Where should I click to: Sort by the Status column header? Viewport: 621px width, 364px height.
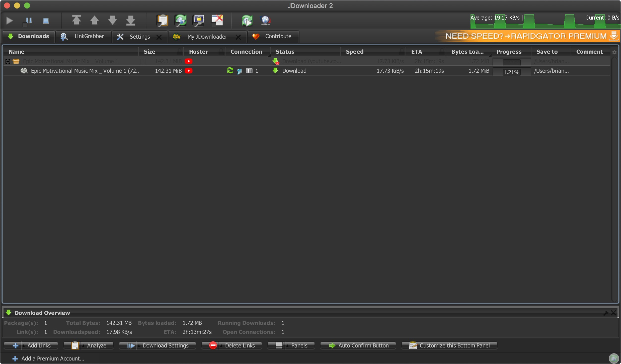[306, 52]
